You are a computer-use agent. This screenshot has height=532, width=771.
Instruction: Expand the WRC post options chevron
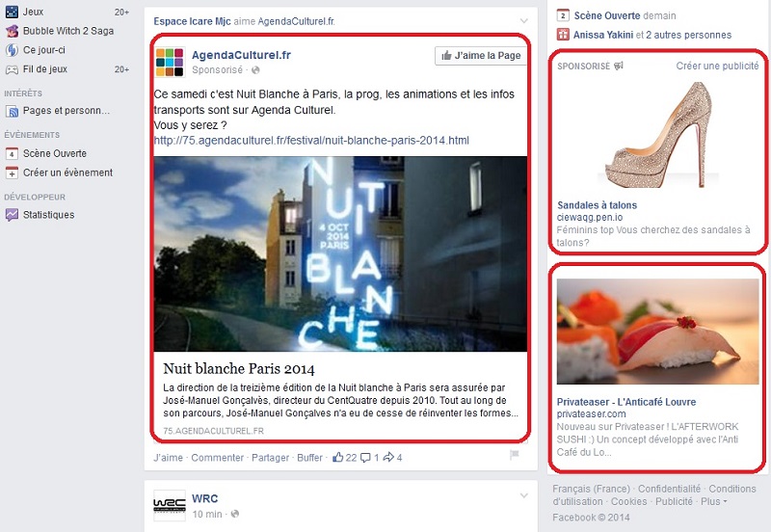point(524,495)
